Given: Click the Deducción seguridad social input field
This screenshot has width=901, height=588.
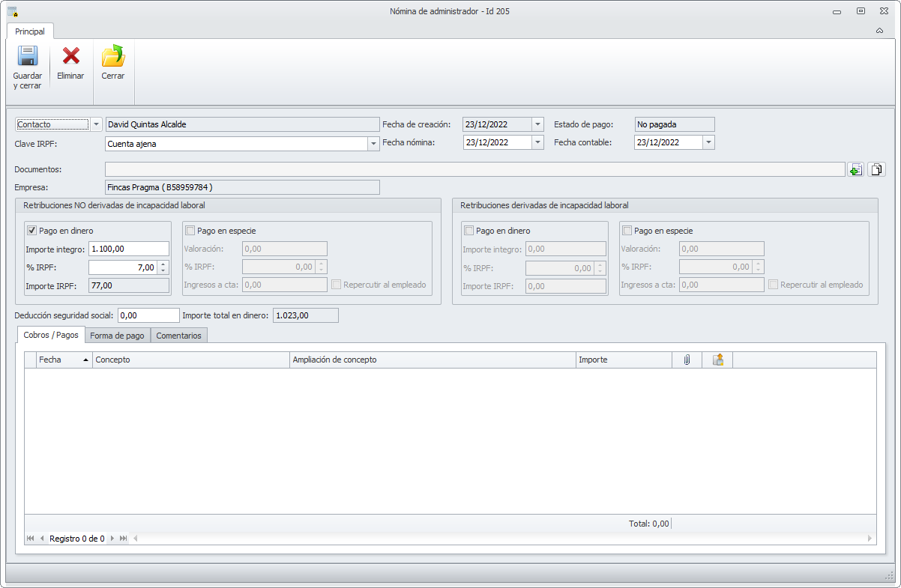Looking at the screenshot, I should (148, 315).
